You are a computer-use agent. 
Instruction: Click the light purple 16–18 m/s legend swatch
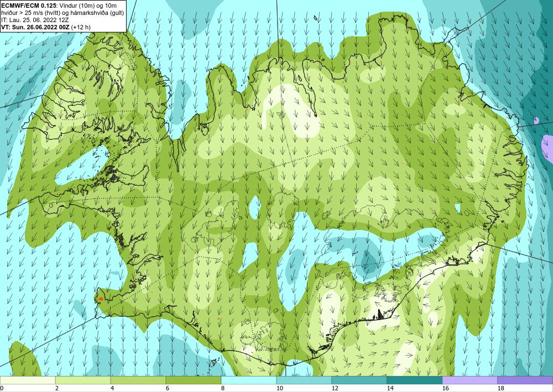(x=469, y=380)
